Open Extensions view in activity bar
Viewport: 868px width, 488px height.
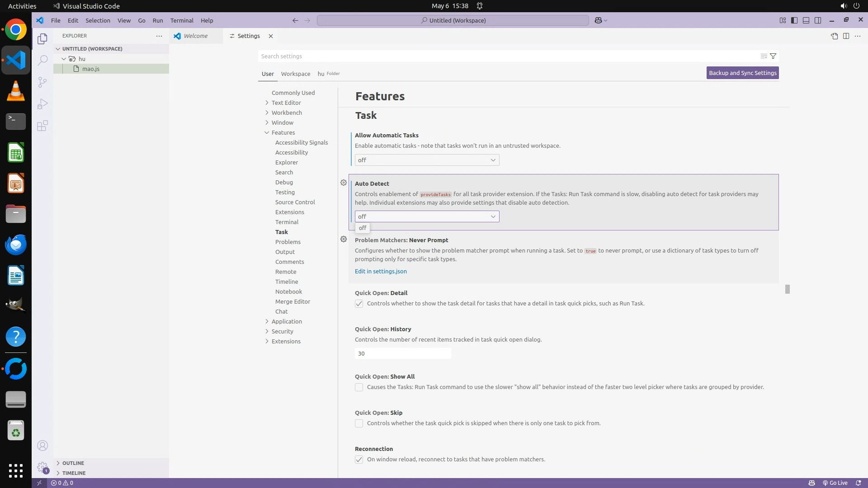tap(42, 126)
